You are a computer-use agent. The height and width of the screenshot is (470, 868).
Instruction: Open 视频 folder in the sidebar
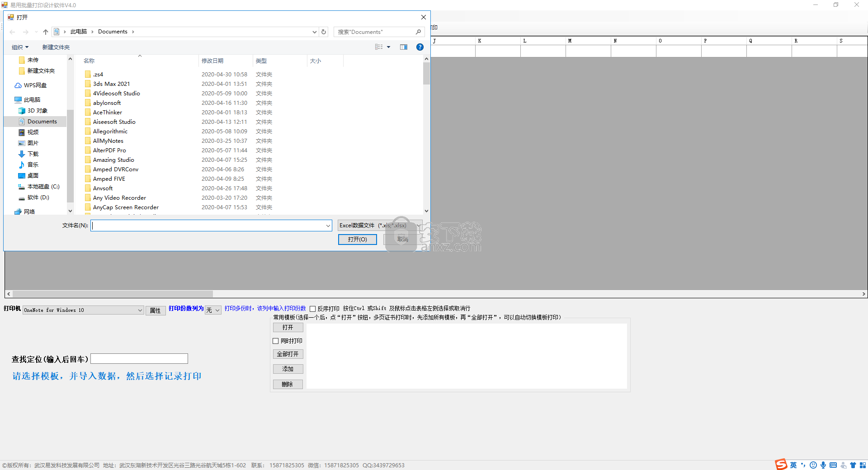point(28,132)
